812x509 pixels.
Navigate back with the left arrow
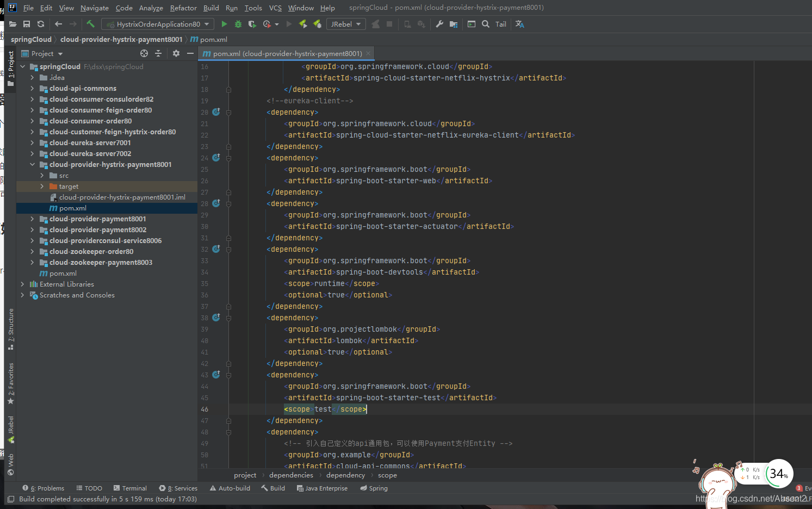[x=59, y=24]
